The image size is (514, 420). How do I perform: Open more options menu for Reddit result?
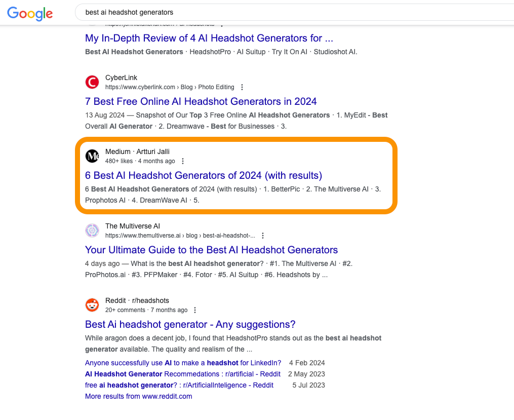click(x=195, y=310)
